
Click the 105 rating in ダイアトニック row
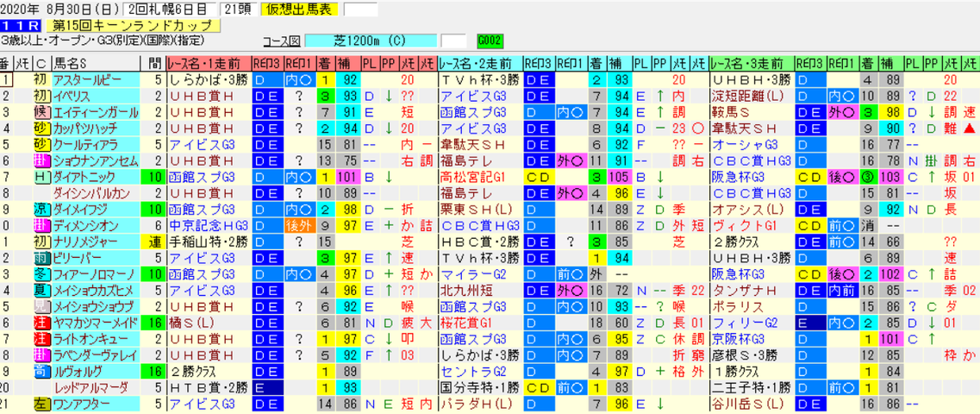click(620, 177)
